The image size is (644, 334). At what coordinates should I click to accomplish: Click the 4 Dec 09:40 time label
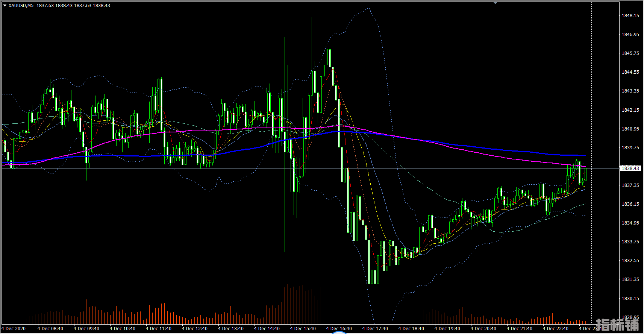coord(86,328)
